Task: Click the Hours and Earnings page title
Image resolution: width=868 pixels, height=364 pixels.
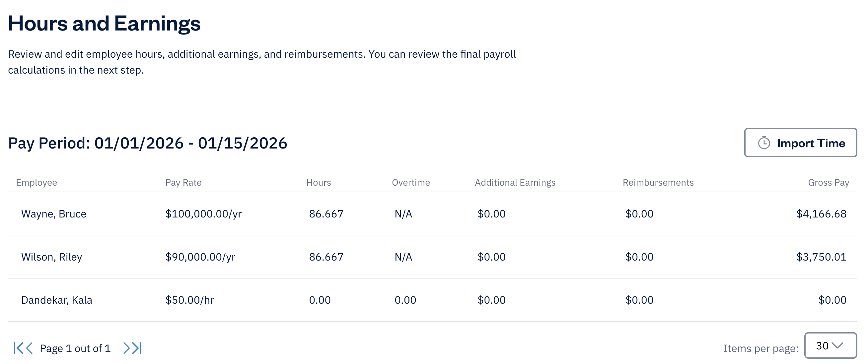Action: [x=105, y=23]
